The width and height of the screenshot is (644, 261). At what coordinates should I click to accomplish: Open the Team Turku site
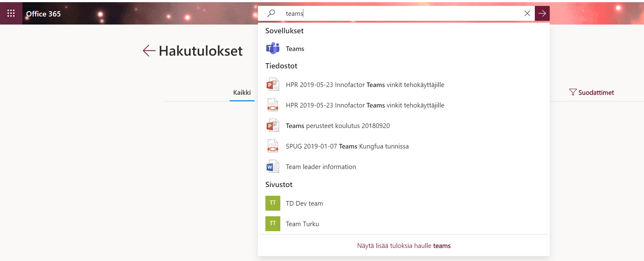point(302,224)
